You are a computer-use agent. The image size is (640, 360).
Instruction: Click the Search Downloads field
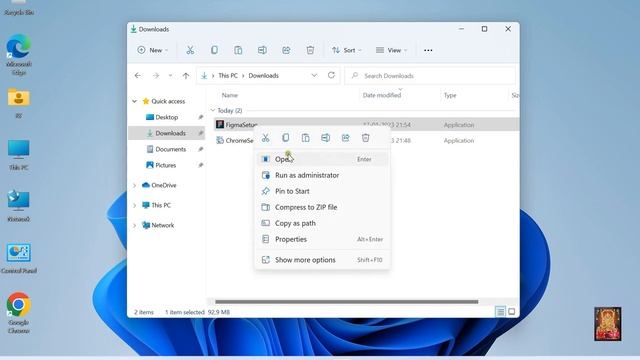tap(430, 76)
